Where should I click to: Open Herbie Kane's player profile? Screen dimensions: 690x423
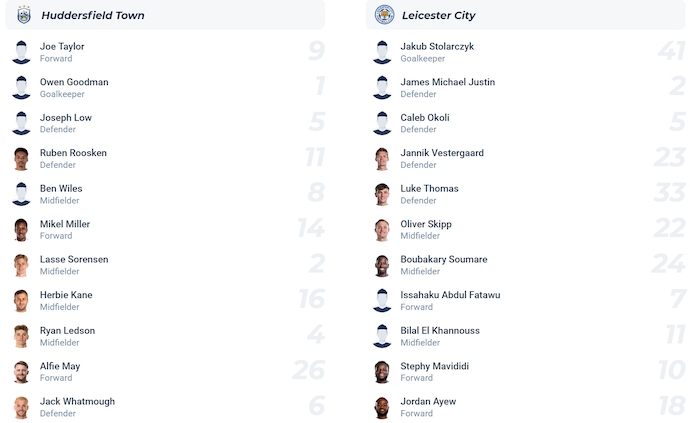[66, 295]
